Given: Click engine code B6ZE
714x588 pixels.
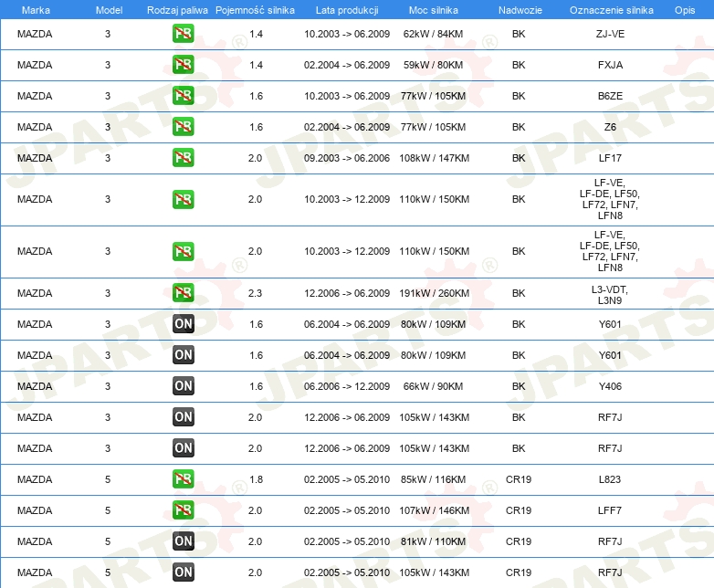Looking at the screenshot, I should pyautogui.click(x=610, y=96).
